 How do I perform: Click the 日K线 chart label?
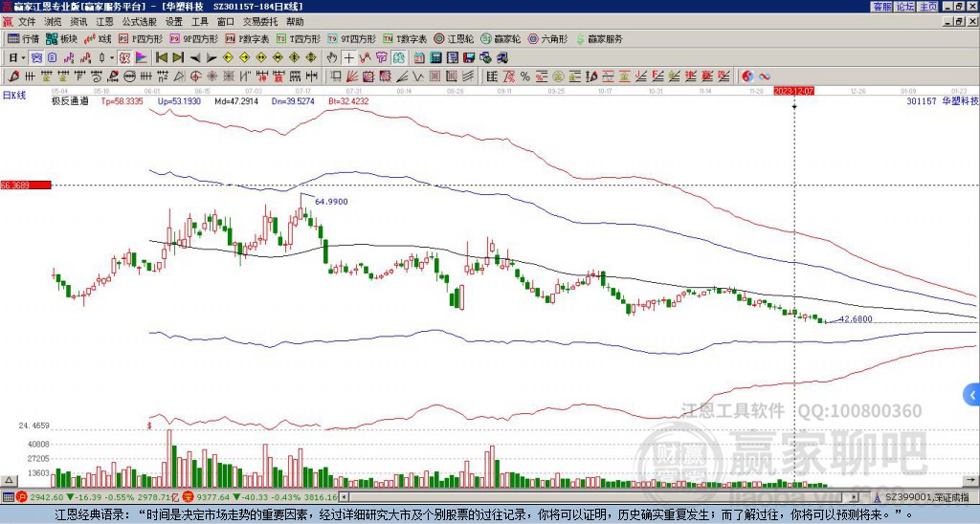click(13, 95)
